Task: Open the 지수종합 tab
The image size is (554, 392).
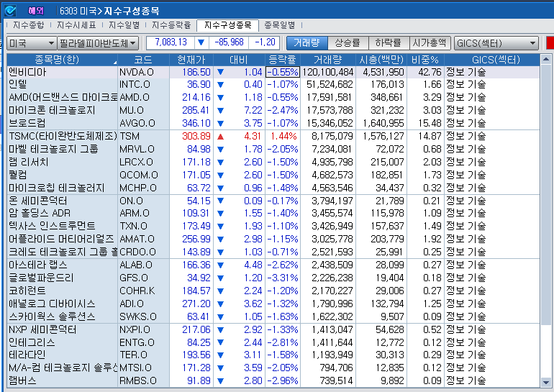Action: pyautogui.click(x=29, y=25)
